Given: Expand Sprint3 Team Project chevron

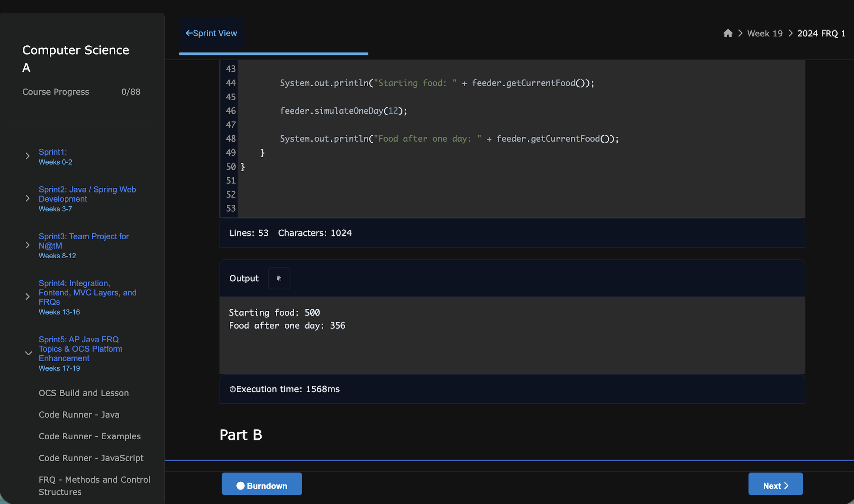Looking at the screenshot, I should [x=28, y=245].
